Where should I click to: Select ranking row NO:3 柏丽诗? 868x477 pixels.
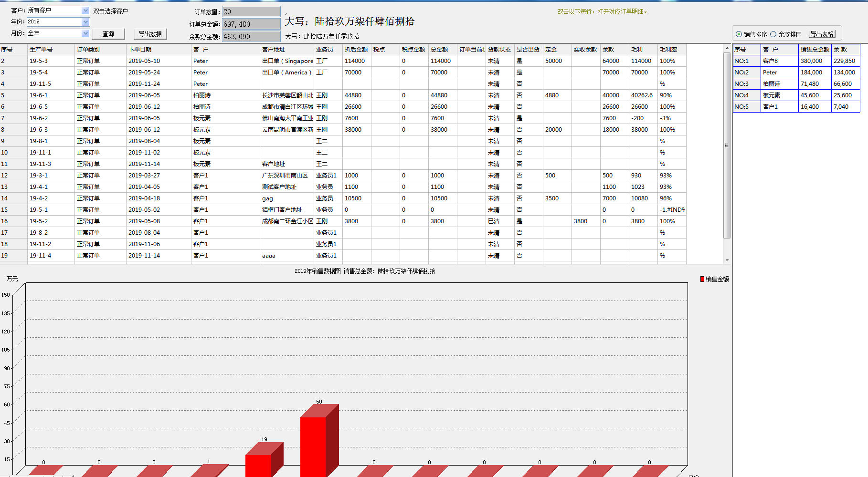[x=796, y=83]
